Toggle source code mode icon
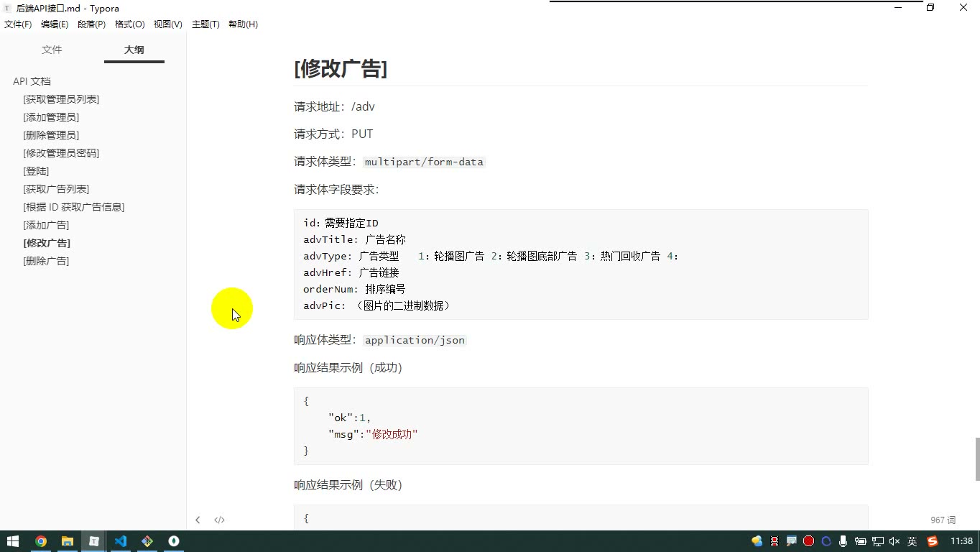980x552 pixels. (x=220, y=520)
